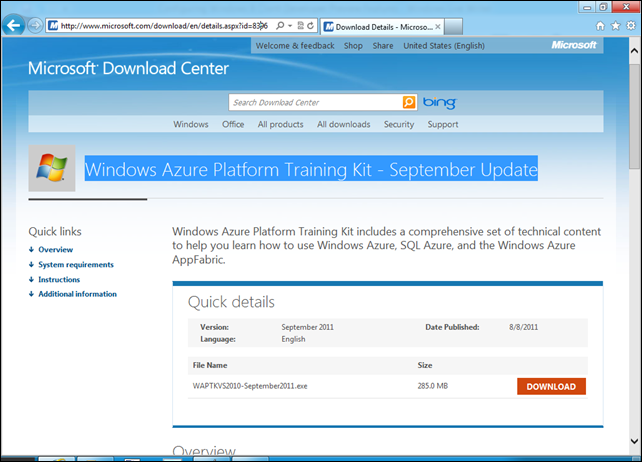Click inside the URL address field
This screenshot has height=462, width=642.
(166, 25)
